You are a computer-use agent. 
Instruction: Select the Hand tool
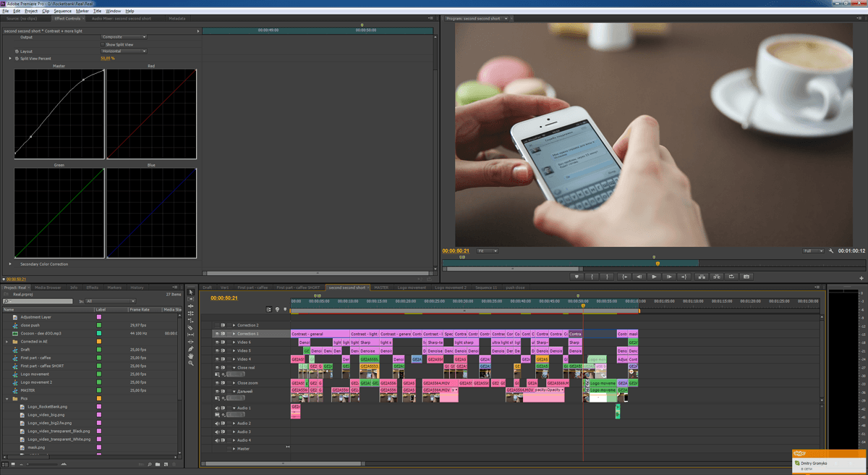pyautogui.click(x=191, y=356)
